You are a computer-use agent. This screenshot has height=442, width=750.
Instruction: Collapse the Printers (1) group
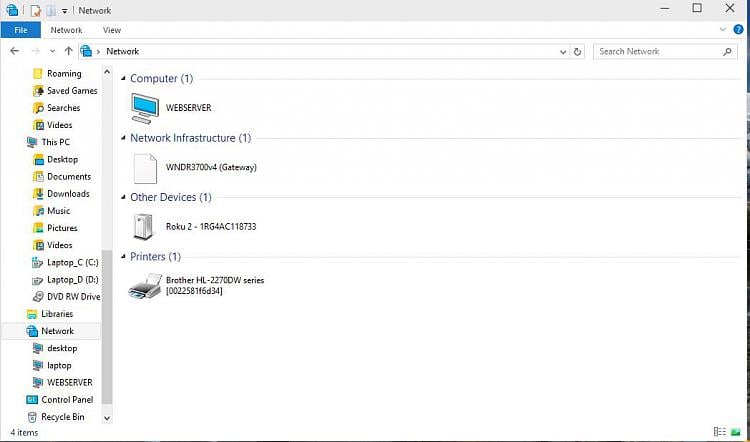pos(123,257)
